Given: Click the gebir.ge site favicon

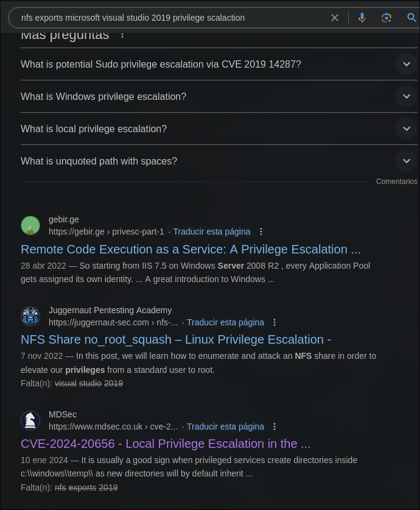Looking at the screenshot, I should (30, 225).
